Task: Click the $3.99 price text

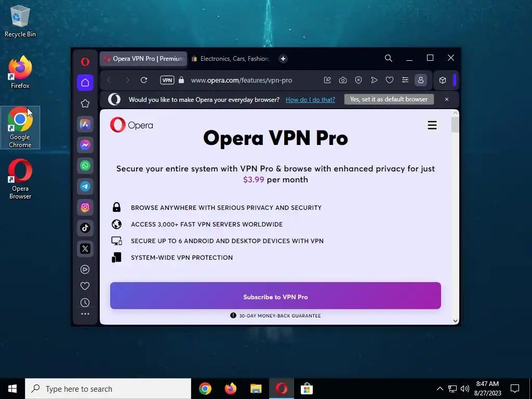Action: tap(254, 179)
